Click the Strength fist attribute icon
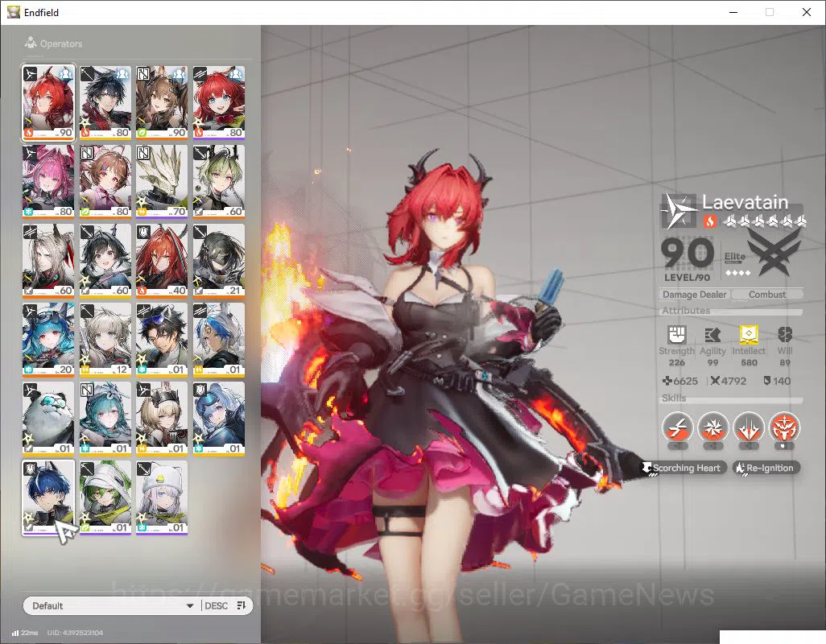826x644 pixels. click(x=677, y=334)
